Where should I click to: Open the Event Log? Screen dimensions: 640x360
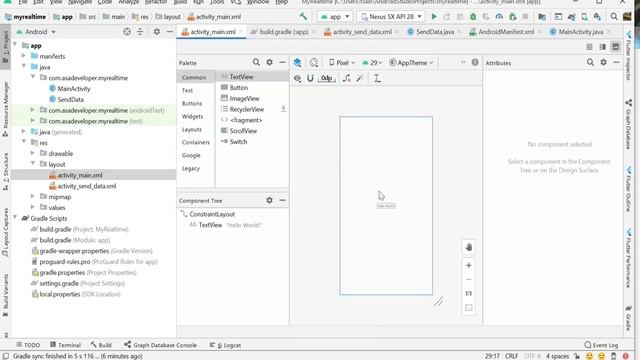[601, 345]
